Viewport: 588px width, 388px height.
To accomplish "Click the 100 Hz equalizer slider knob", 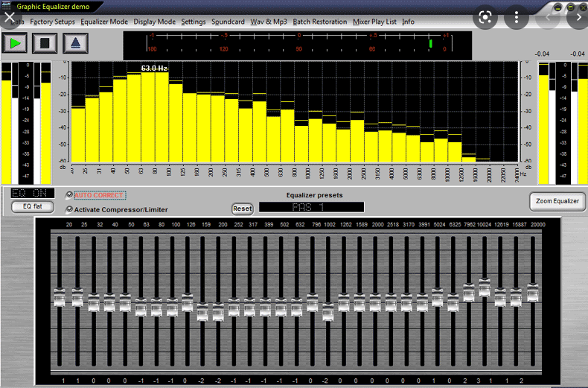I will coord(172,308).
